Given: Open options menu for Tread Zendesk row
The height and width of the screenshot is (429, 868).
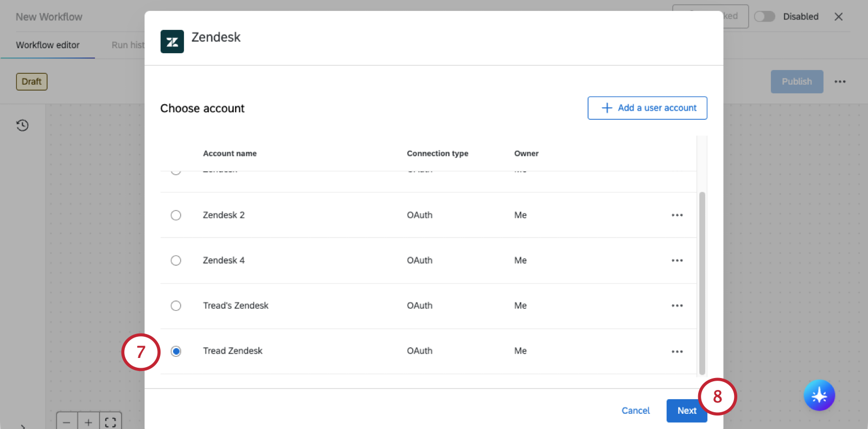Looking at the screenshot, I should 677,351.
